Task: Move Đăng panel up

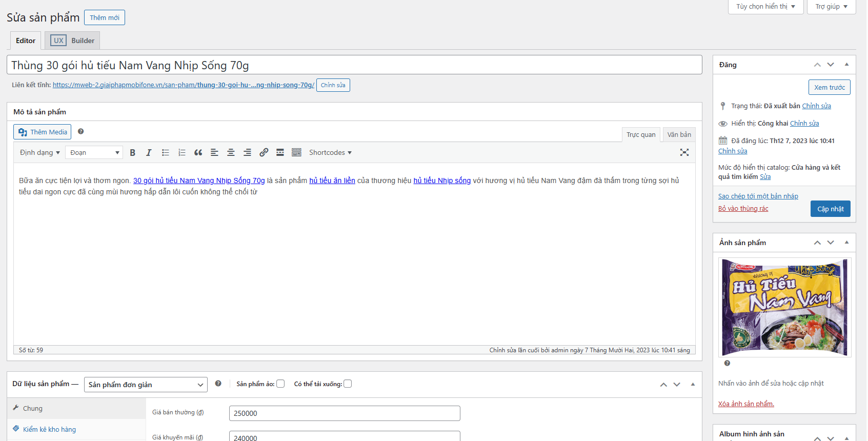Action: click(x=817, y=65)
